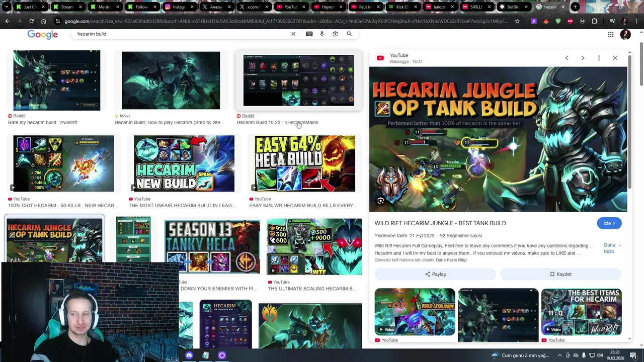Switch to the Instagram tab
The image size is (644, 362).
point(180,7)
